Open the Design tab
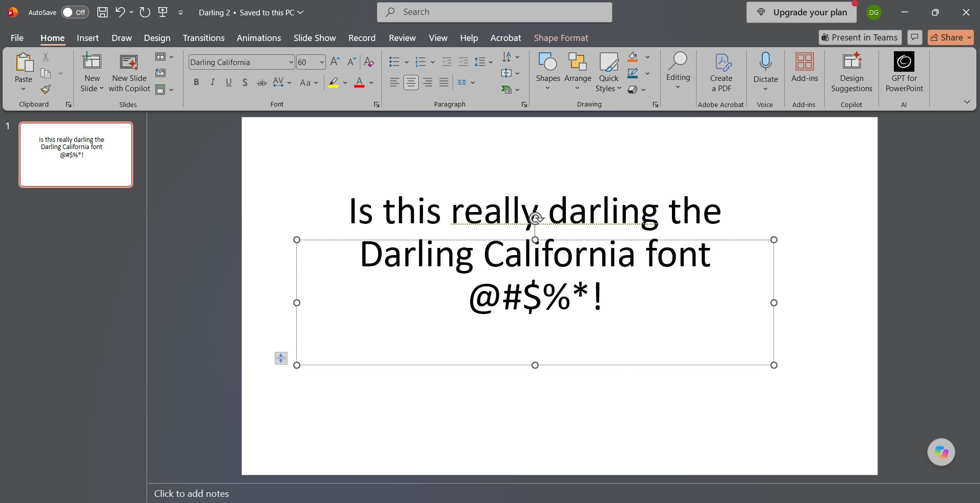 tap(157, 38)
